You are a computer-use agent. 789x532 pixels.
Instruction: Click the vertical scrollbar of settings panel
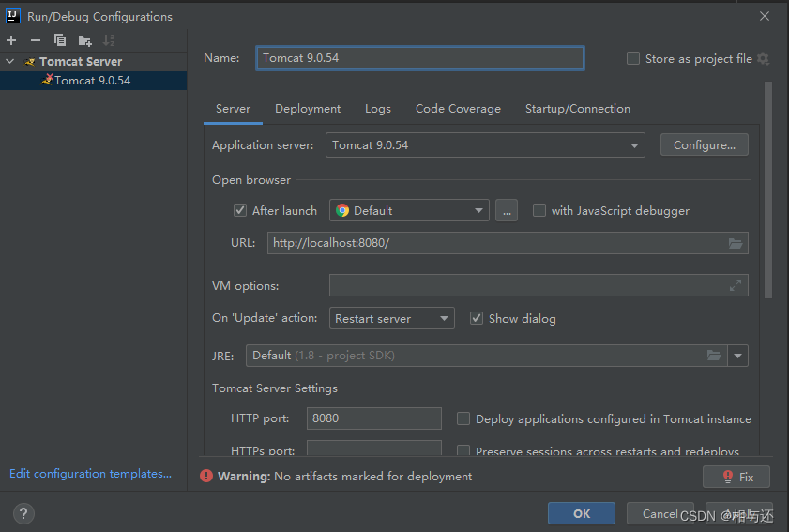tap(767, 190)
